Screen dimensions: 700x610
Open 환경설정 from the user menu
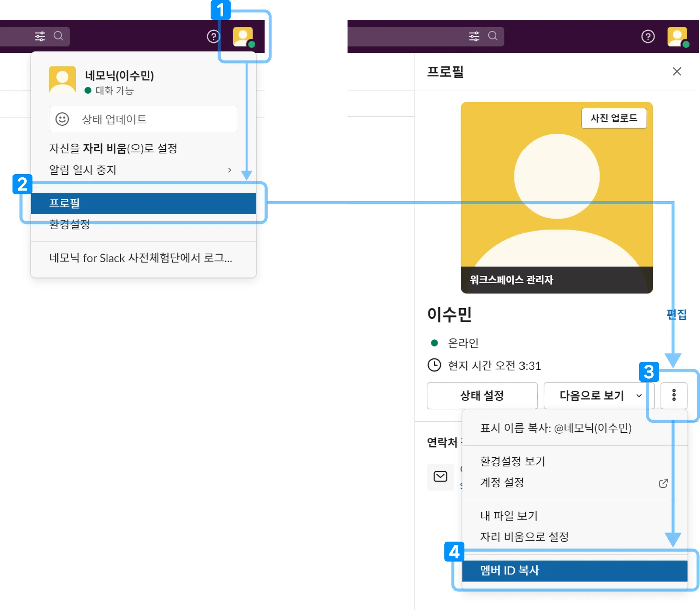click(x=70, y=225)
